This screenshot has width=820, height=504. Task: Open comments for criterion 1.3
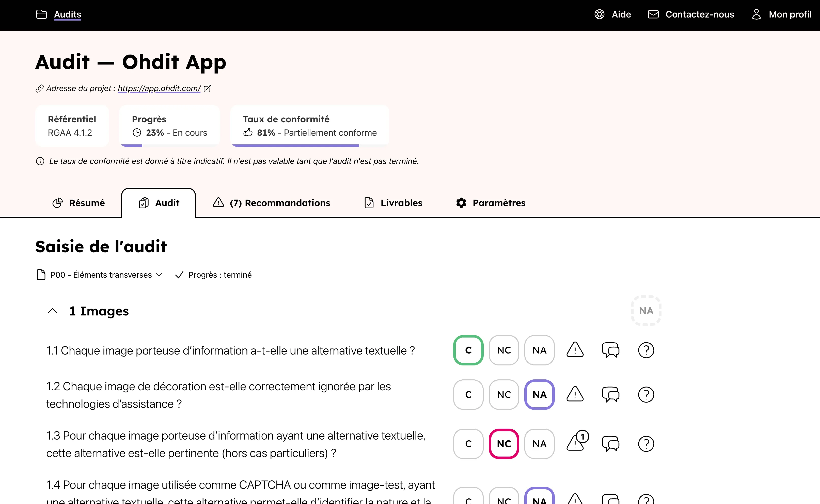pyautogui.click(x=610, y=444)
